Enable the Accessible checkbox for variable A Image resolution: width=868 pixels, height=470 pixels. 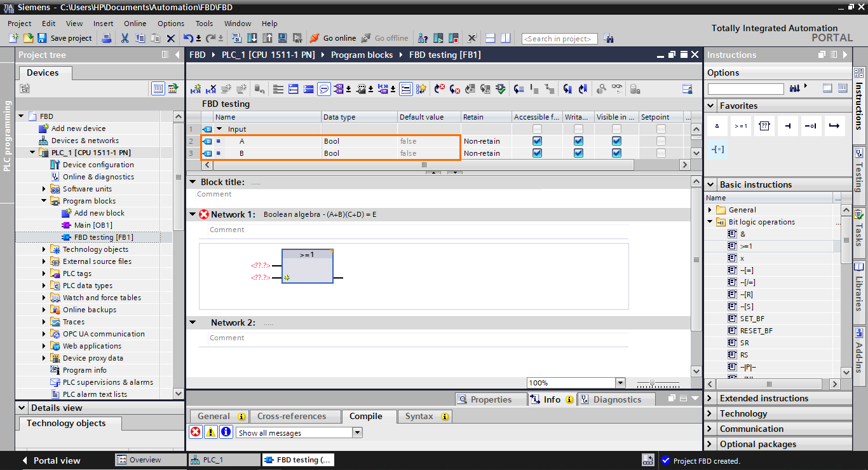[537, 141]
